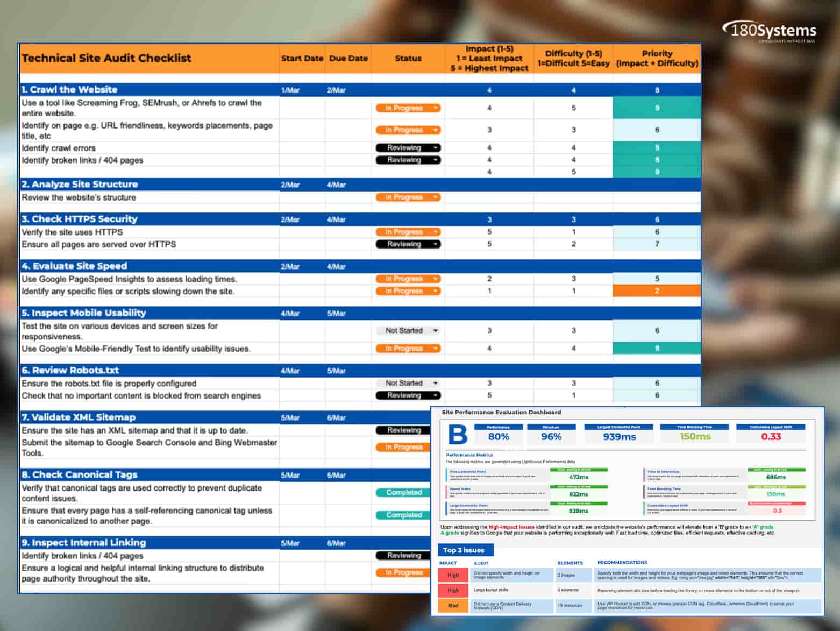Select the '3. Check HTTPS Security' section header

click(x=80, y=219)
